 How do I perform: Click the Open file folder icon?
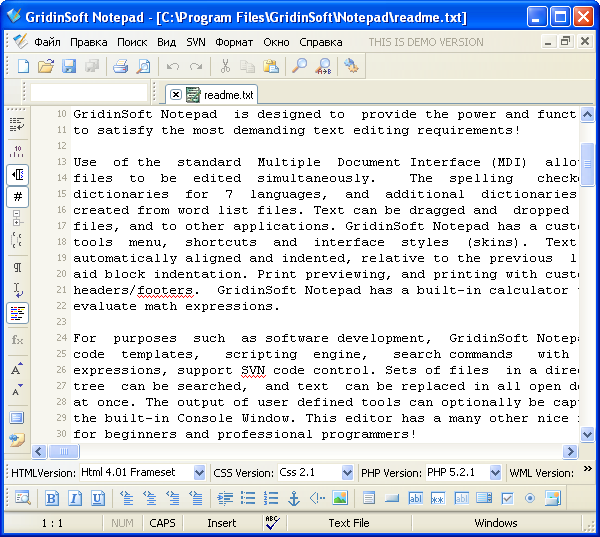[x=46, y=66]
